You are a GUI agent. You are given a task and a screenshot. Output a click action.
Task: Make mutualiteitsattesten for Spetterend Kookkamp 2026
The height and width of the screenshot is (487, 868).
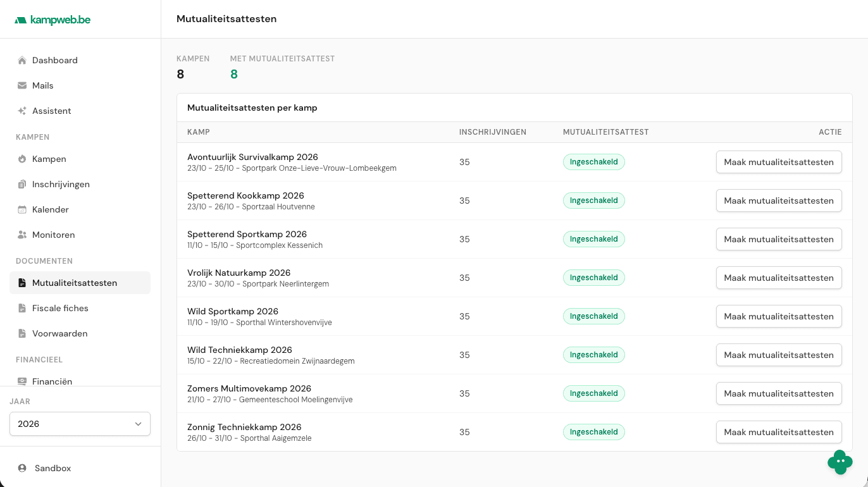pyautogui.click(x=779, y=200)
